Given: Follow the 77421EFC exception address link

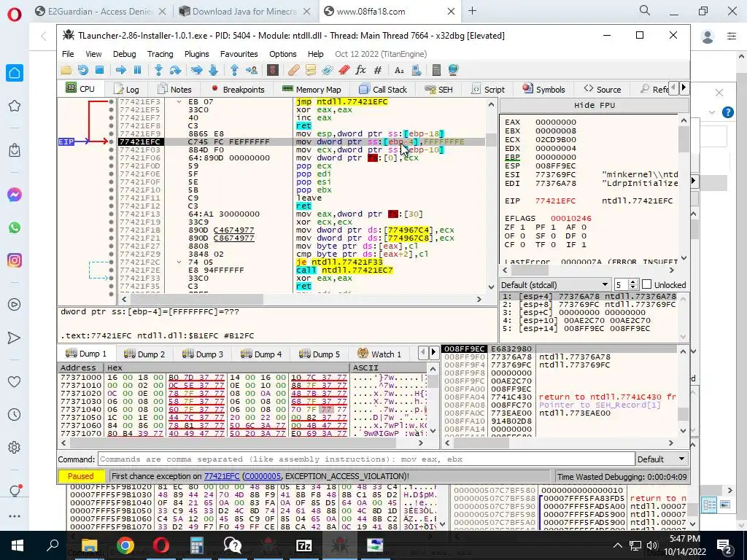Looking at the screenshot, I should coord(222,476).
